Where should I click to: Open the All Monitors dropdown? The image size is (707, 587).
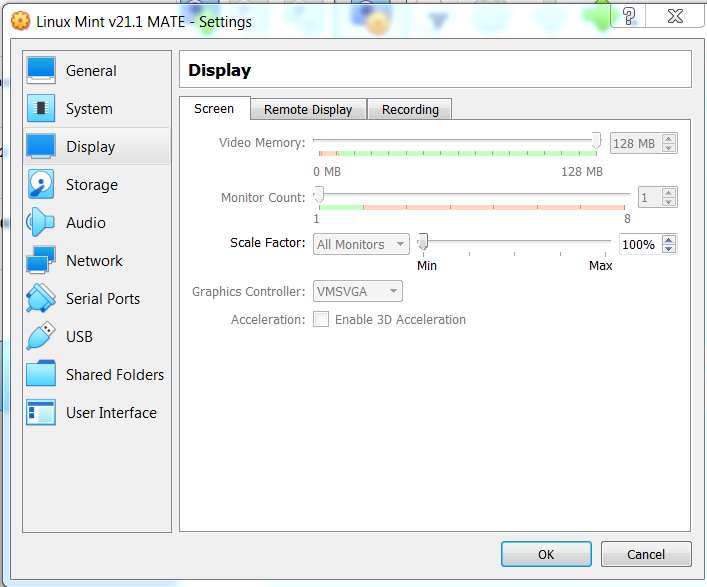click(361, 244)
